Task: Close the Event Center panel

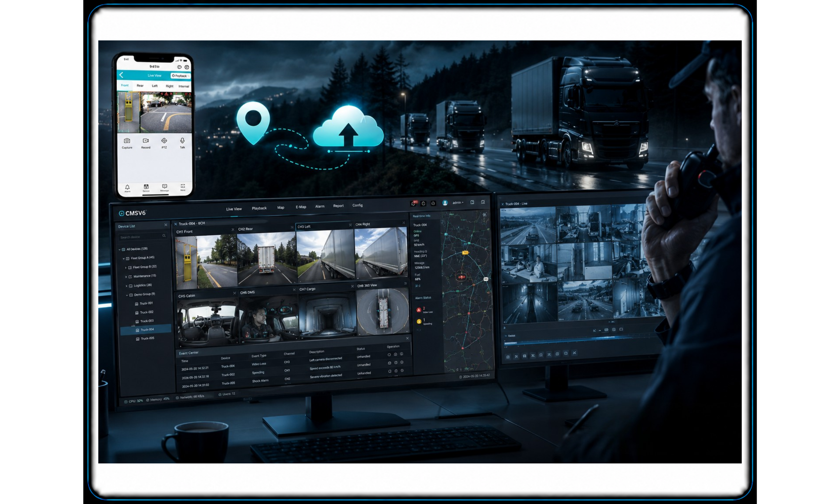Action: point(408,338)
